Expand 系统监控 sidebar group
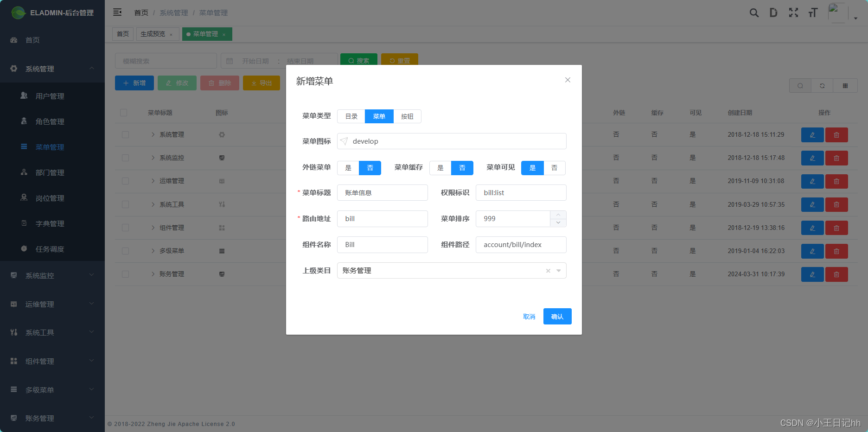 pyautogui.click(x=52, y=275)
